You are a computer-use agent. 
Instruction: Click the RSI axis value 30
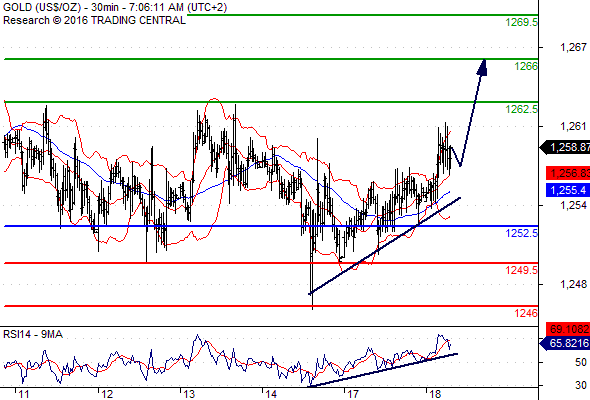point(581,385)
